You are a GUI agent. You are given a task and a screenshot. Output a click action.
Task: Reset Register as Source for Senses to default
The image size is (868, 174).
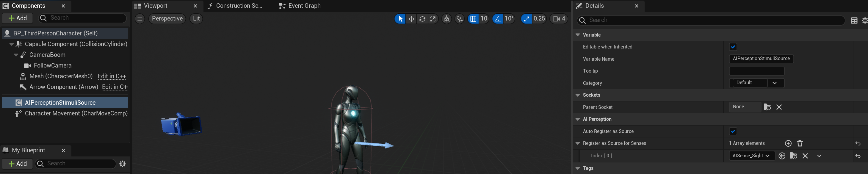click(858, 144)
